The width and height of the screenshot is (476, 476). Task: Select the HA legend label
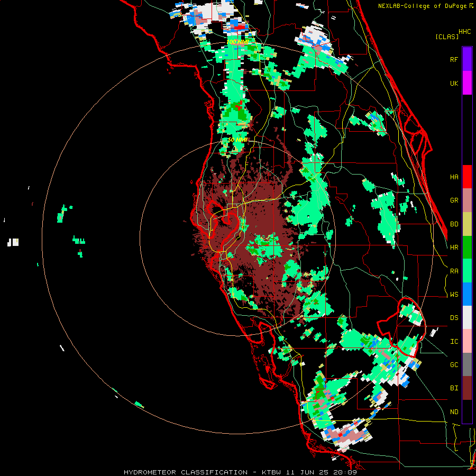point(454,177)
